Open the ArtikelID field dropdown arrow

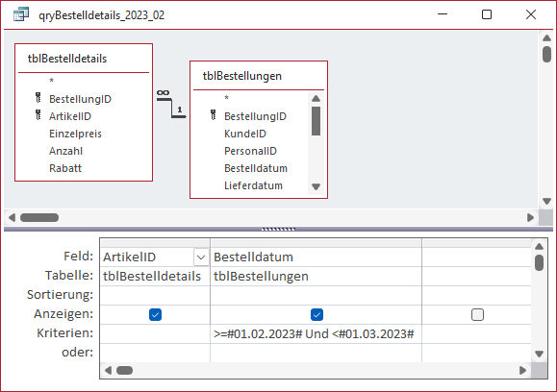(x=201, y=257)
